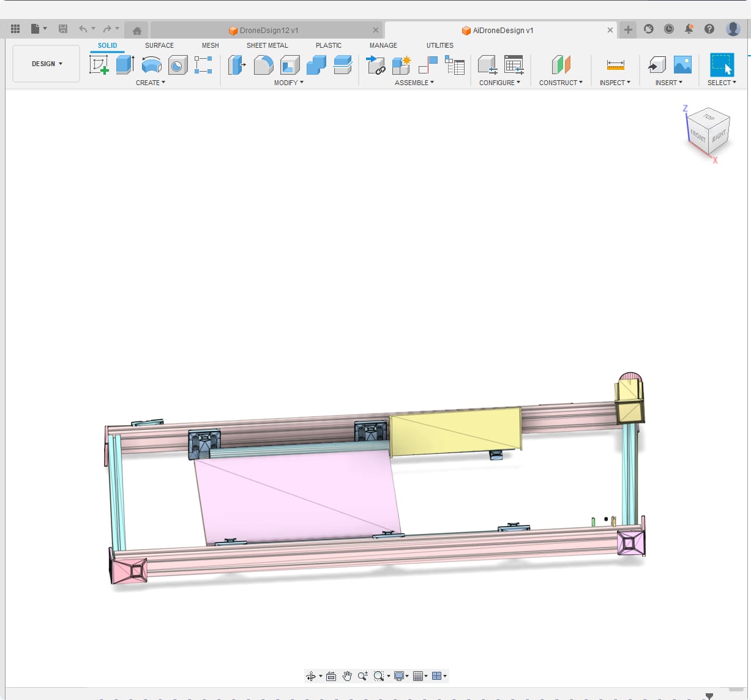The image size is (751, 700).
Task: Expand the CREATE menu
Action: [x=150, y=83]
